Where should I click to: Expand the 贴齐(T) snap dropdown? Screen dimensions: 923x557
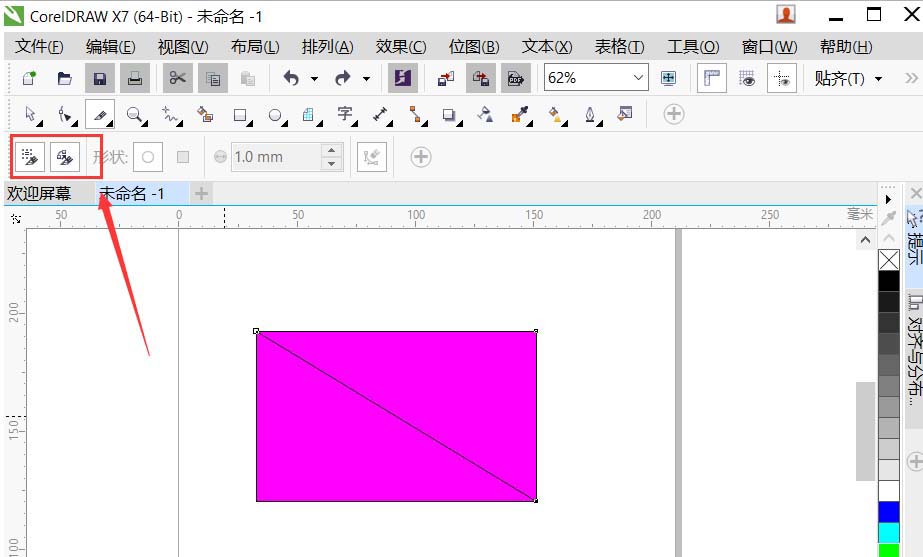tap(879, 79)
